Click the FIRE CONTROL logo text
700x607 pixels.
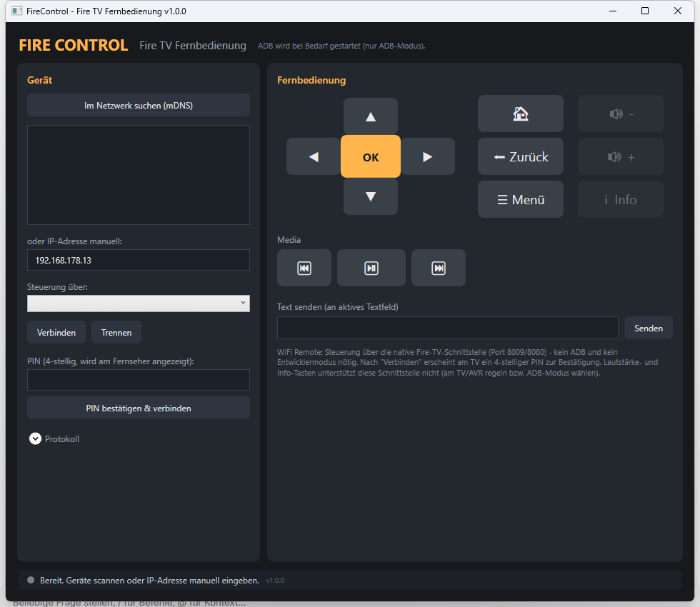[73, 45]
